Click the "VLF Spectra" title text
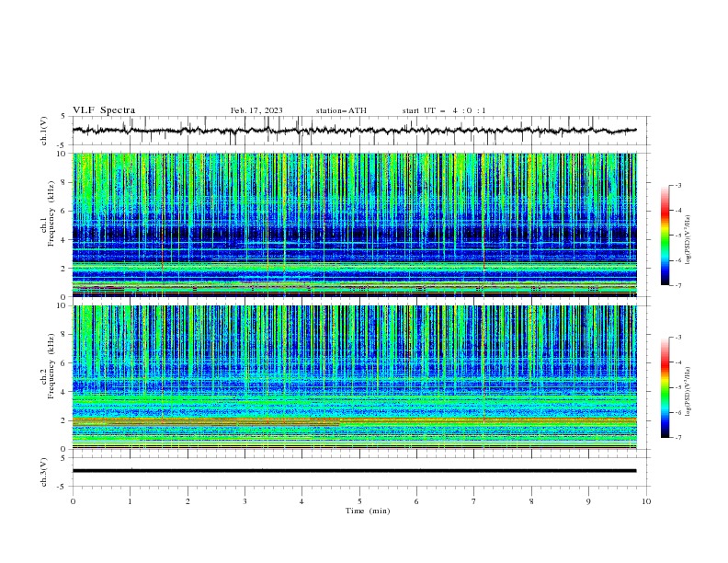This screenshot has height=563, width=728. [x=104, y=110]
